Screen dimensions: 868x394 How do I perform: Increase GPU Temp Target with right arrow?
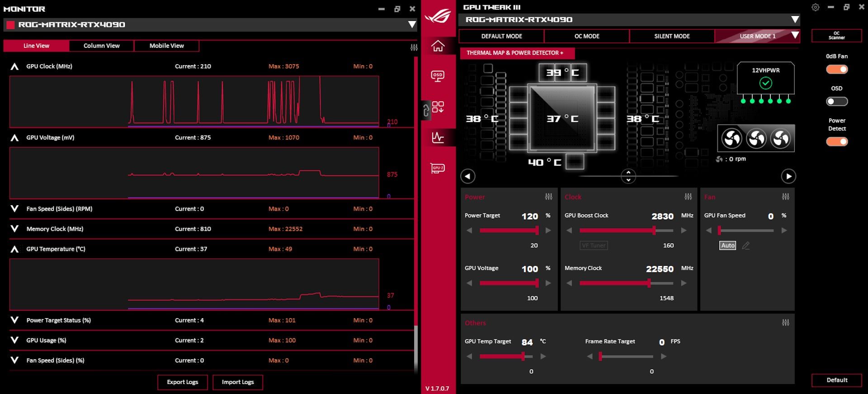tap(543, 356)
